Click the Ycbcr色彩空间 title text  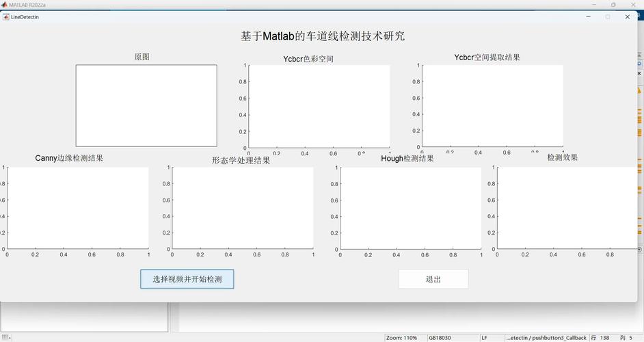[x=308, y=59]
